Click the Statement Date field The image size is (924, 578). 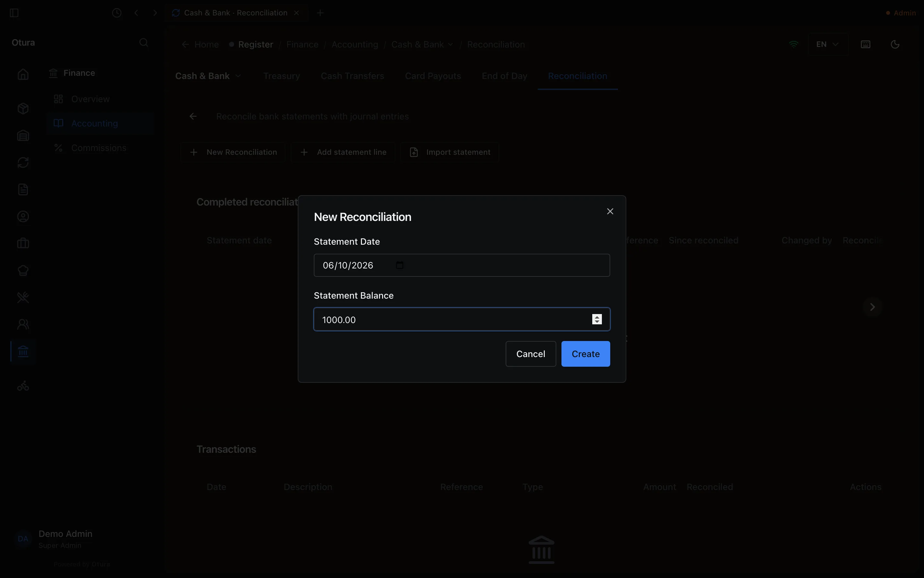(462, 265)
